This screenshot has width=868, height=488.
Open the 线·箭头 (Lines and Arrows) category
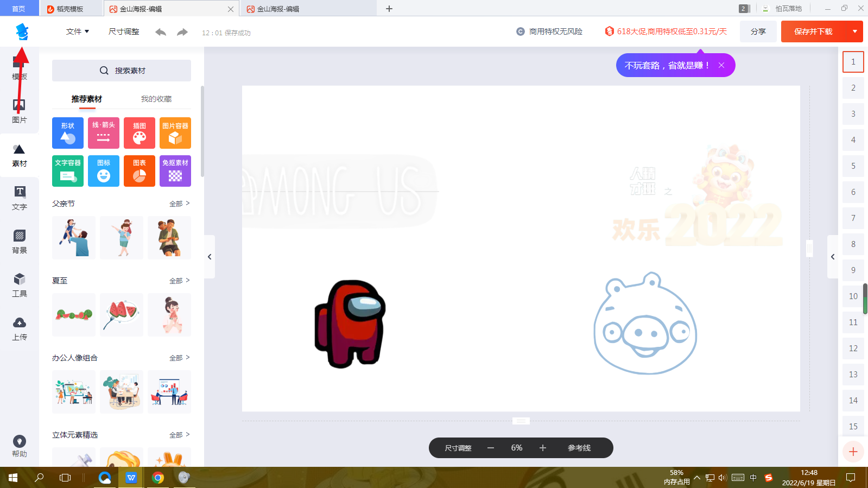(x=104, y=133)
